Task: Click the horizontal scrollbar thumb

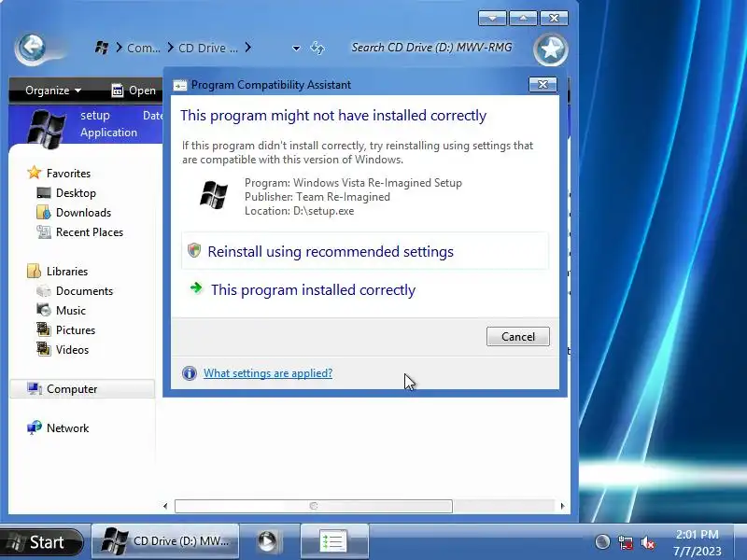Action: click(314, 506)
